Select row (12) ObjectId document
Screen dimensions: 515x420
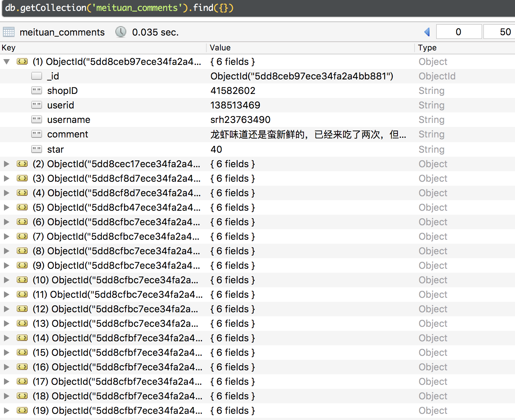click(x=257, y=309)
